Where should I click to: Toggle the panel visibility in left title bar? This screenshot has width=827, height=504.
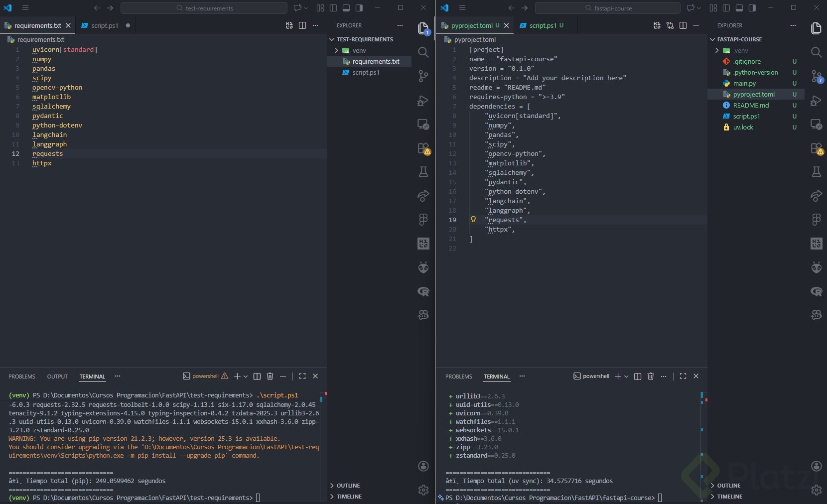[346, 8]
